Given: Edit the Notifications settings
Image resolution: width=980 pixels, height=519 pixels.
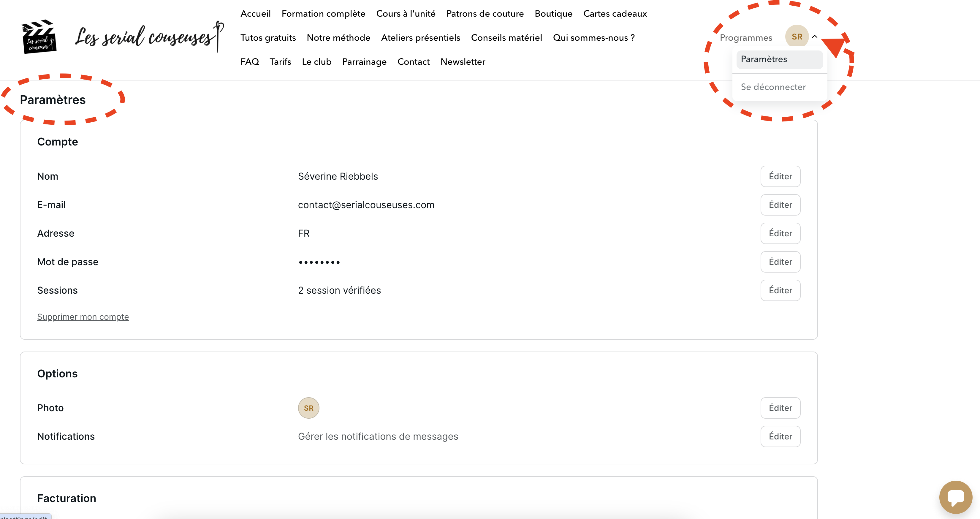Looking at the screenshot, I should (x=780, y=436).
